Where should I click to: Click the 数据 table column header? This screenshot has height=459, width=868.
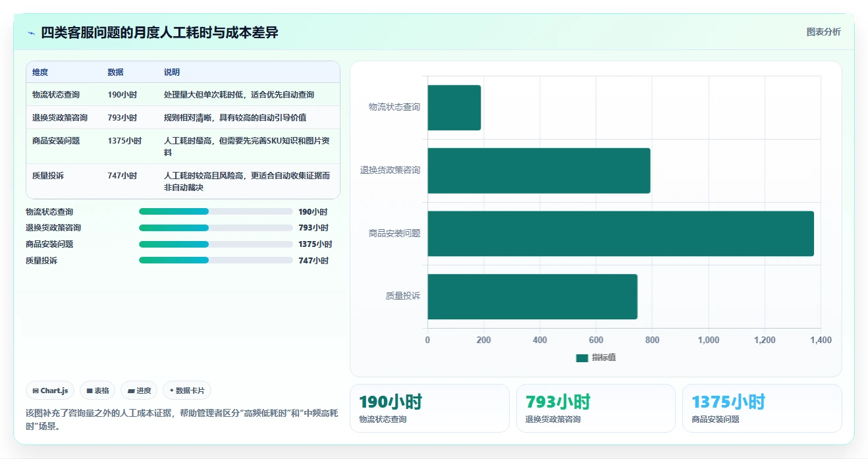(116, 72)
